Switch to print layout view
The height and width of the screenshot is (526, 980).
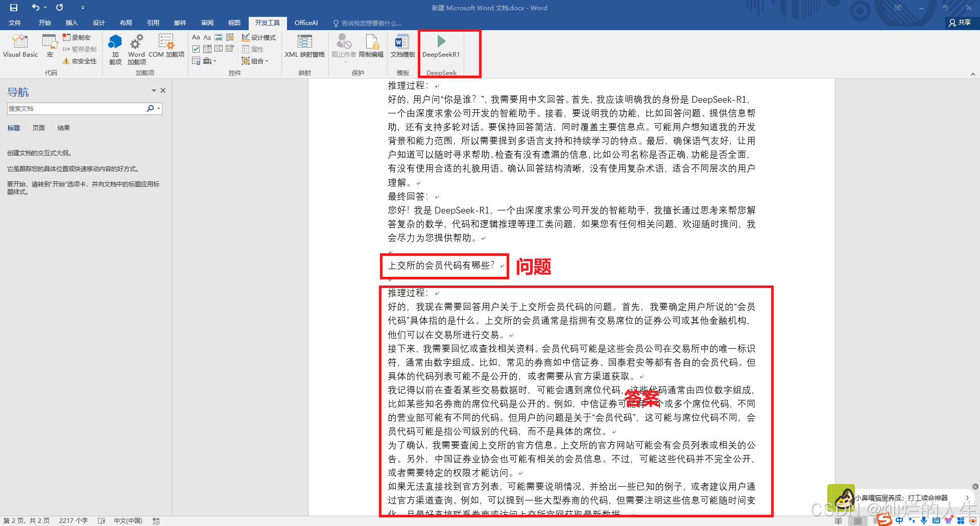click(x=858, y=521)
